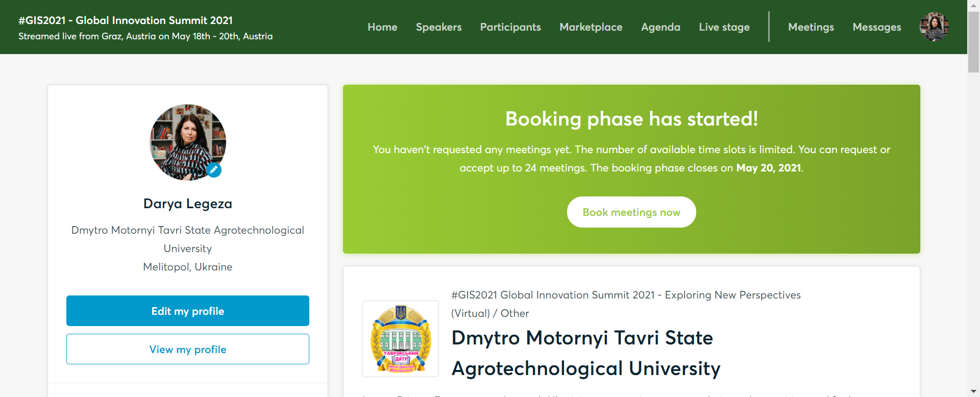Image resolution: width=980 pixels, height=397 pixels.
Task: Click the Darya Legeza name text
Action: pyautogui.click(x=188, y=204)
